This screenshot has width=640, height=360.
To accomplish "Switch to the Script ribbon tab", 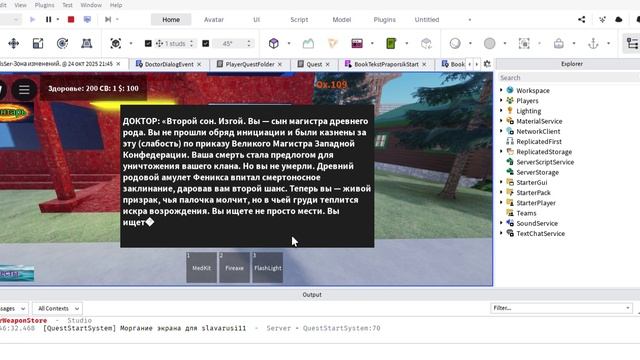I will (299, 20).
